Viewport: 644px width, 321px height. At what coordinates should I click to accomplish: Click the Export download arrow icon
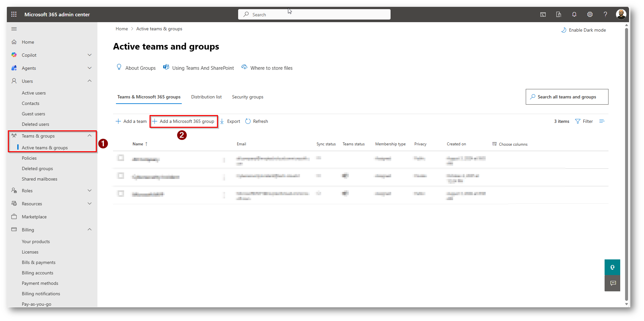tap(222, 121)
